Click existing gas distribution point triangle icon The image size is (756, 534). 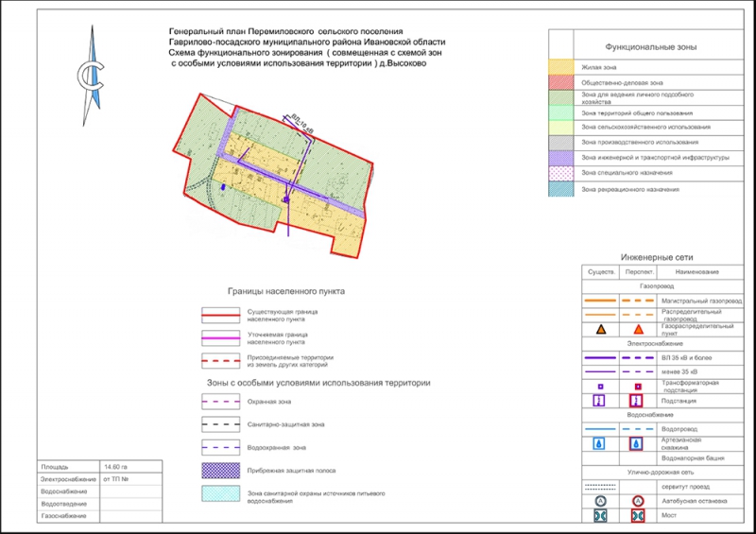(601, 330)
